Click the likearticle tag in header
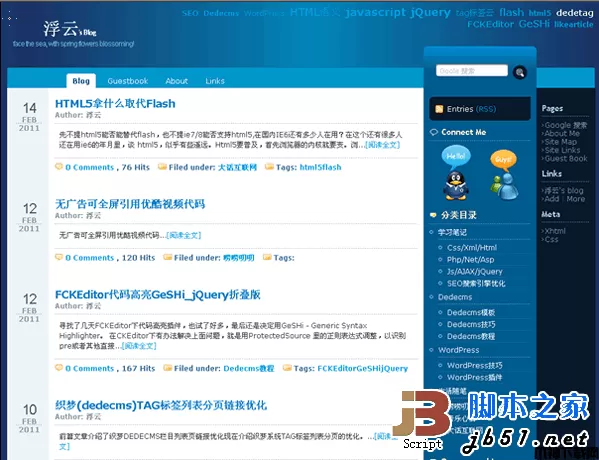 [573, 24]
